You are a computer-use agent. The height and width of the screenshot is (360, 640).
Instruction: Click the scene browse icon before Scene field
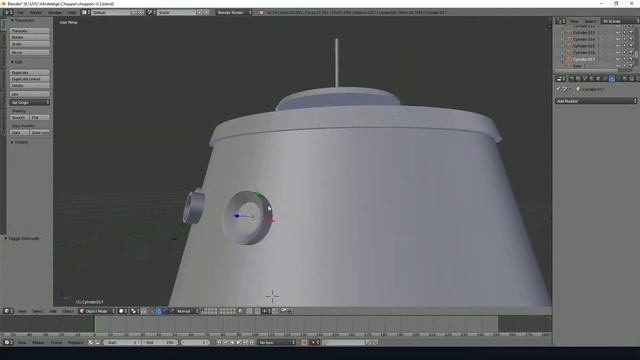[151, 13]
